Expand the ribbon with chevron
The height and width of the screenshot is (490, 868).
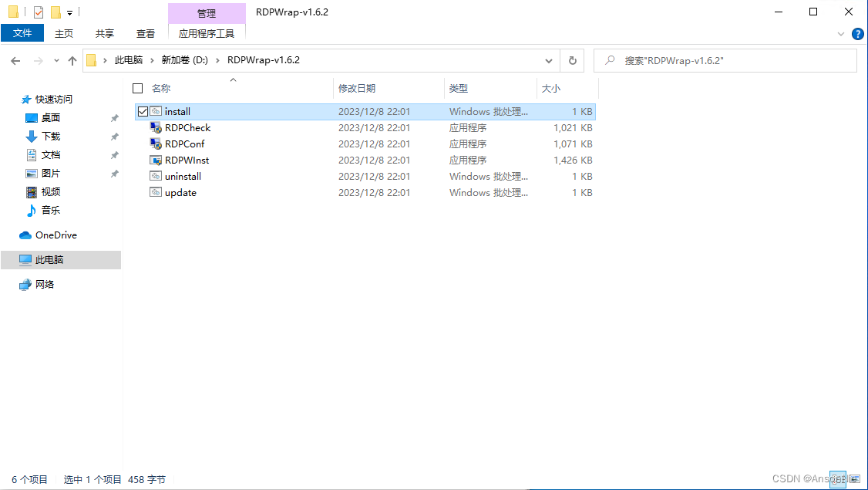[x=841, y=34]
